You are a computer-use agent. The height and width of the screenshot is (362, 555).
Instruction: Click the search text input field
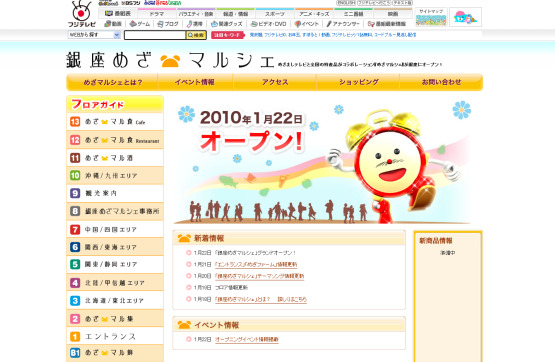pyautogui.click(x=155, y=35)
